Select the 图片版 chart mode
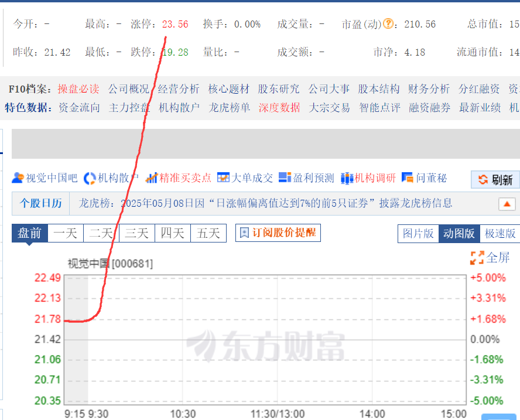 pyautogui.click(x=418, y=234)
